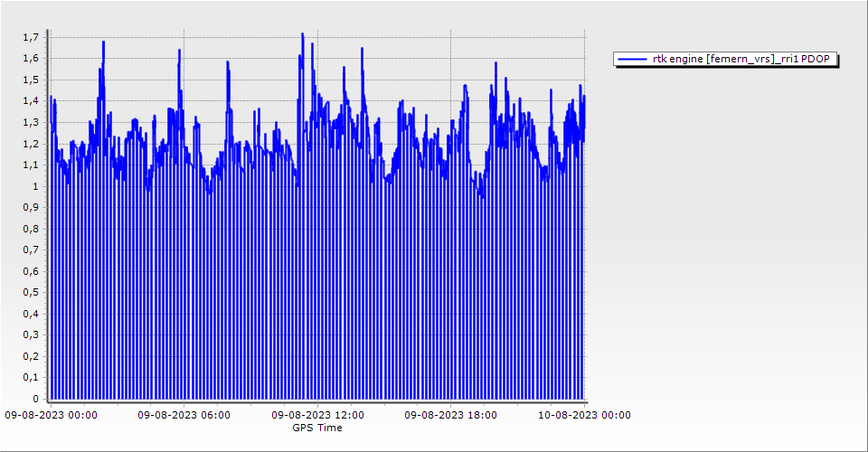Screen dimensions: 868x452
Task: Click the '1,2' y-axis tick label
Action: pos(31,144)
